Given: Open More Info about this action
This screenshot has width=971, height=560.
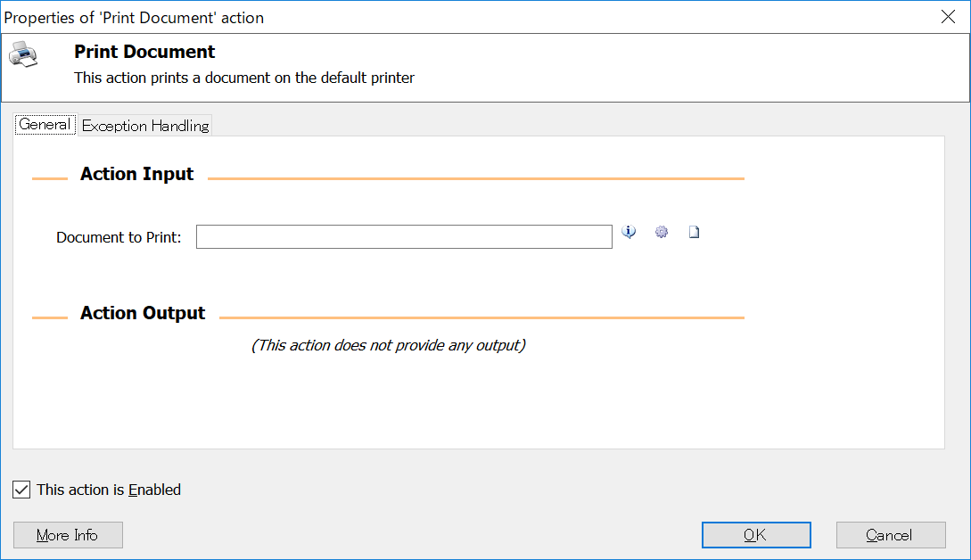Looking at the screenshot, I should click(x=68, y=535).
